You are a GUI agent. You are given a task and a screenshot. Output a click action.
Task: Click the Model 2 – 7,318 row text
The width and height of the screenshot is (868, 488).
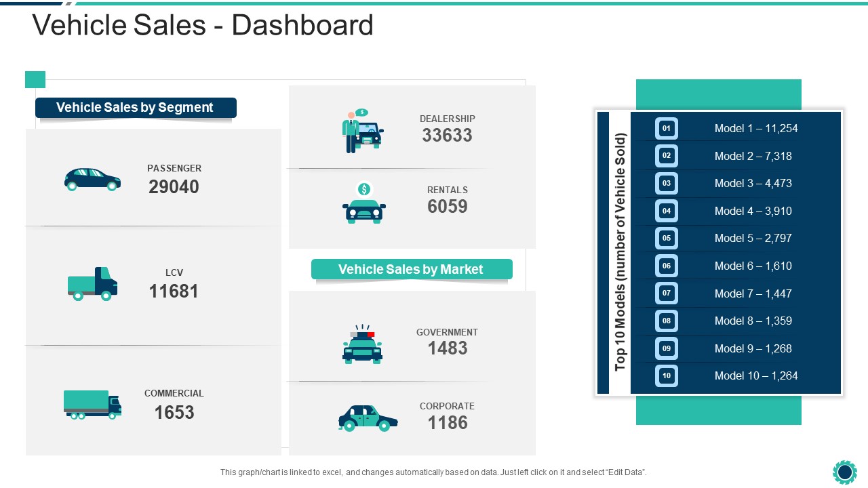[x=753, y=156]
